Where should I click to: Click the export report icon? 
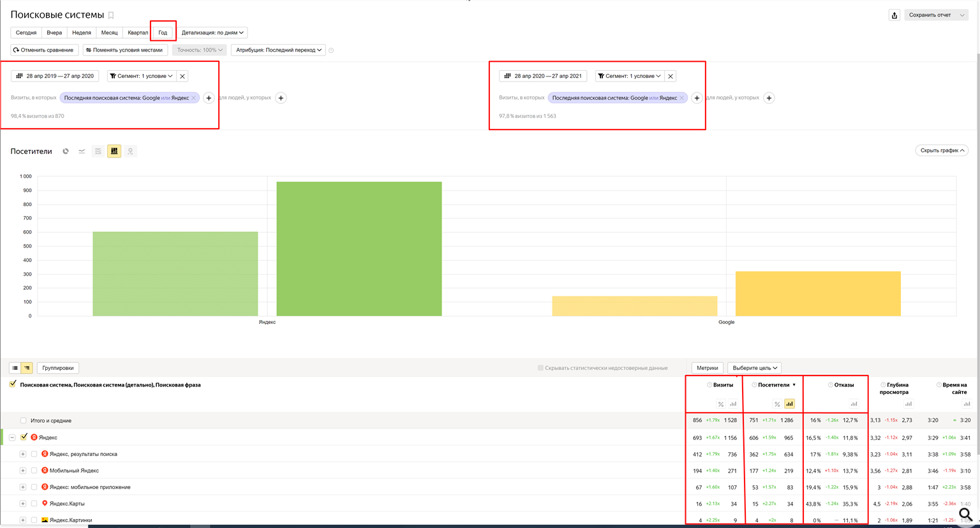point(894,15)
